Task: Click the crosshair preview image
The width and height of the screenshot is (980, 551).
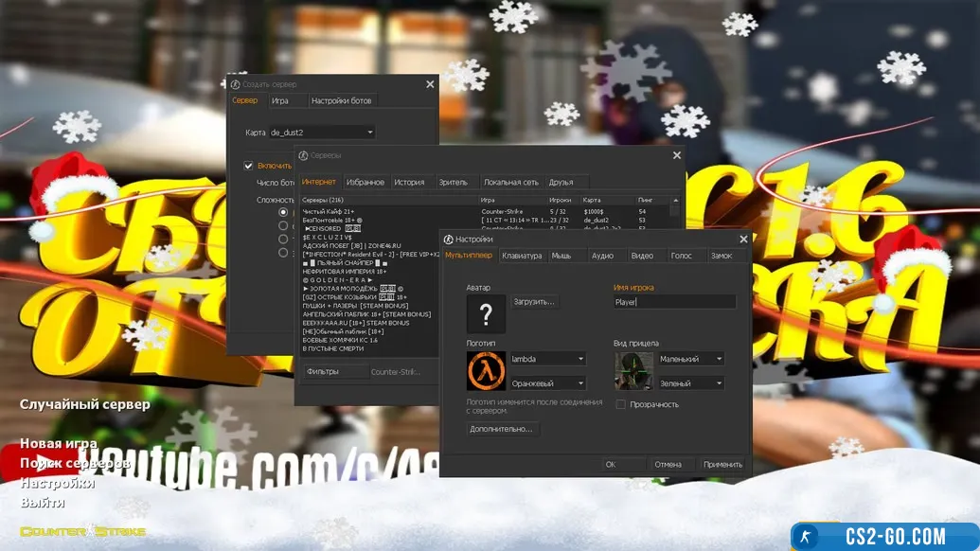Action: (x=633, y=370)
